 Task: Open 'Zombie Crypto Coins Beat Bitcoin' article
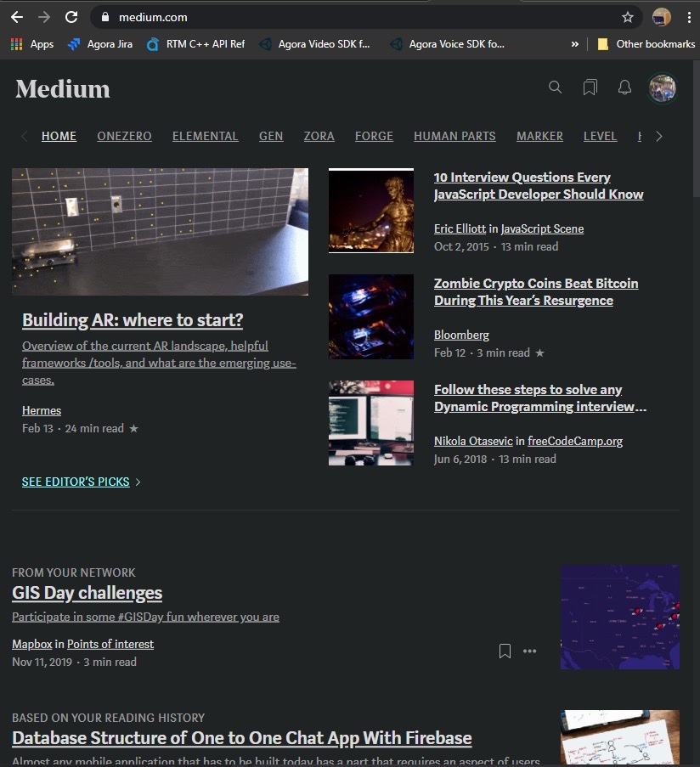(536, 291)
